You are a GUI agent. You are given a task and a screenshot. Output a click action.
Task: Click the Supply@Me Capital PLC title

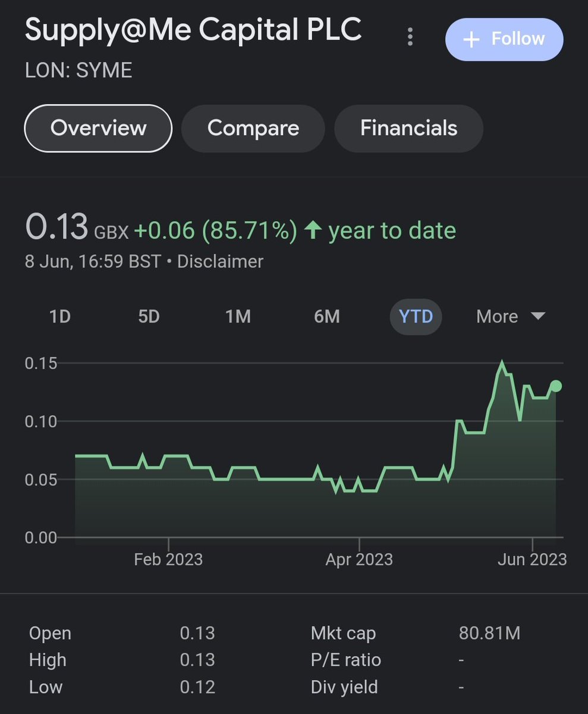193,30
